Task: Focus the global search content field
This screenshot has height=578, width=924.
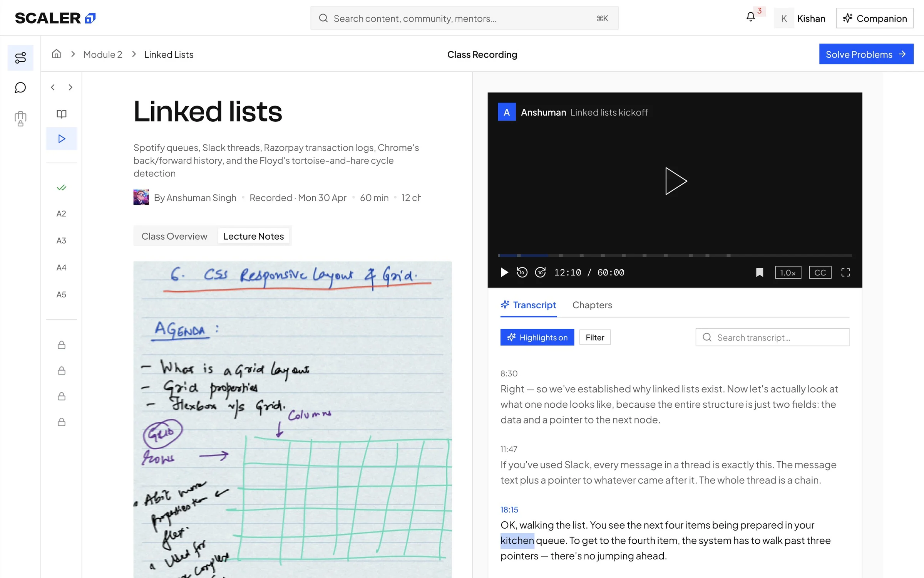Action: (464, 18)
